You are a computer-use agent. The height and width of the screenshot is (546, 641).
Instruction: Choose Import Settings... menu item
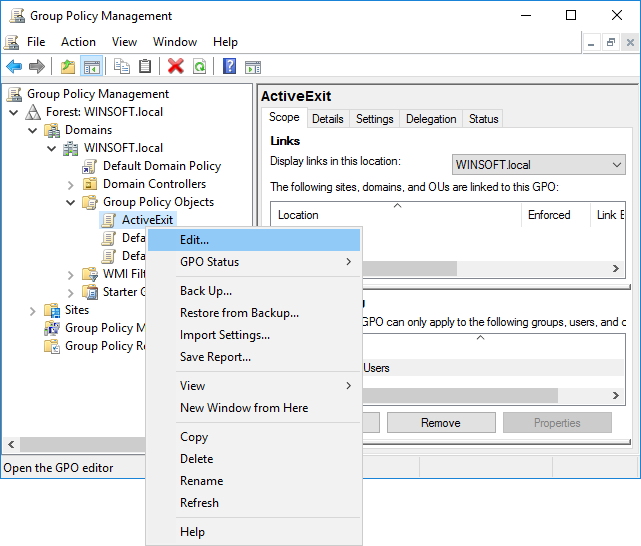coord(253,335)
